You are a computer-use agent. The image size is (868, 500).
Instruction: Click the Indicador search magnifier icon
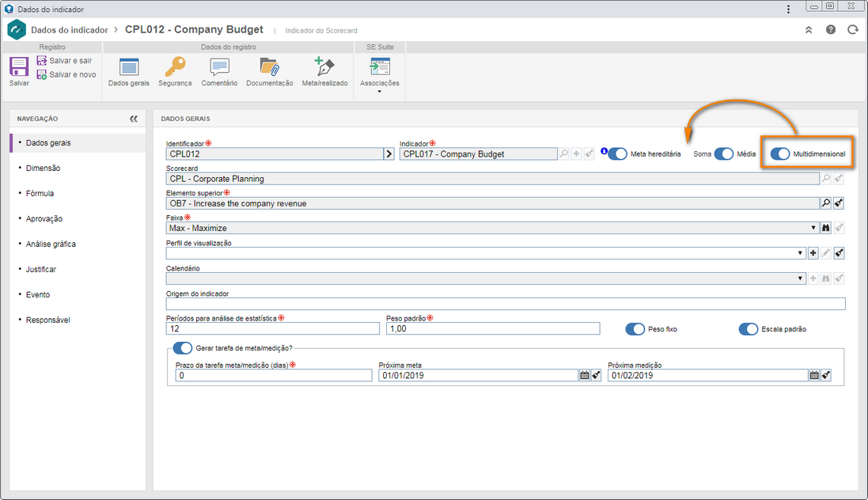pos(563,154)
